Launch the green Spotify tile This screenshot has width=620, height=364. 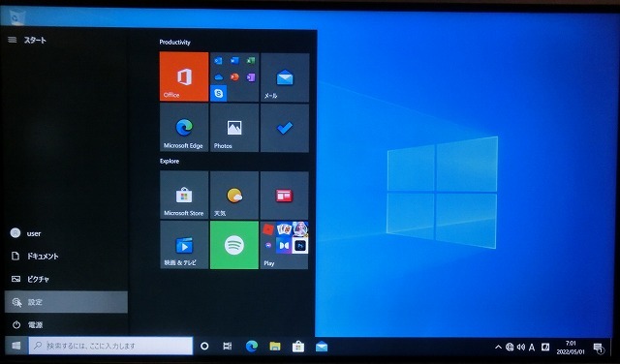pyautogui.click(x=234, y=245)
